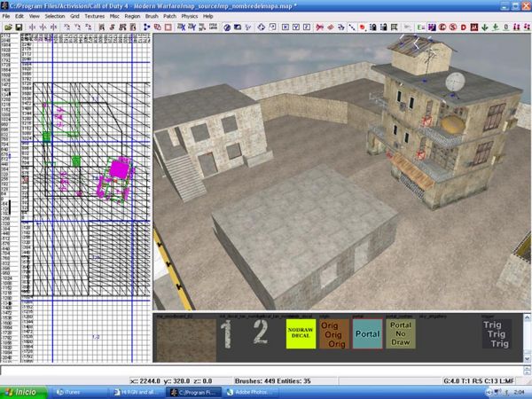Toggle the X axis button
Image resolution: width=532 pixels, height=399 pixels.
click(x=286, y=27)
